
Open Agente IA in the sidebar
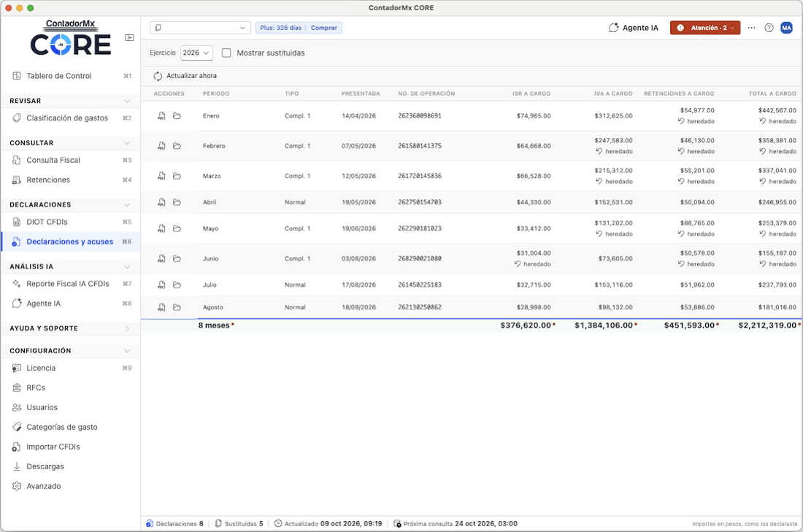(71, 304)
